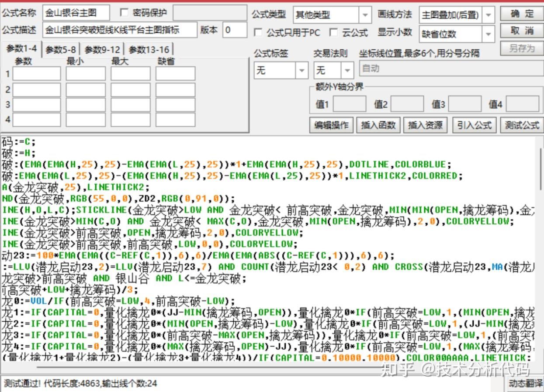The width and height of the screenshot is (544, 392).
Task: Click the password field beside 密码保护
Action: [210, 13]
